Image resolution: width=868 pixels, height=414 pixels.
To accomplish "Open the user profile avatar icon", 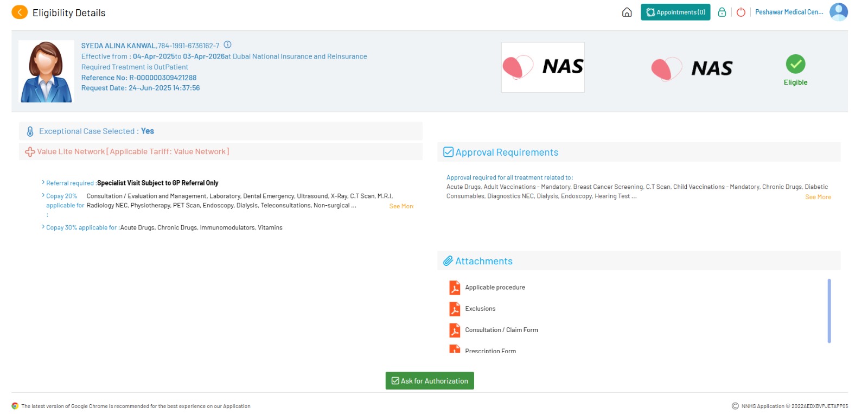I will click(838, 12).
